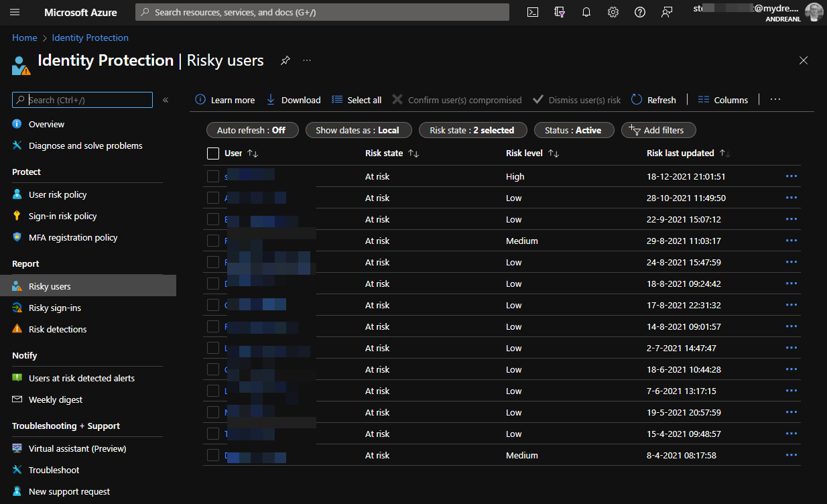The image size is (827, 504).
Task: Download the risky users list
Action: (x=294, y=100)
